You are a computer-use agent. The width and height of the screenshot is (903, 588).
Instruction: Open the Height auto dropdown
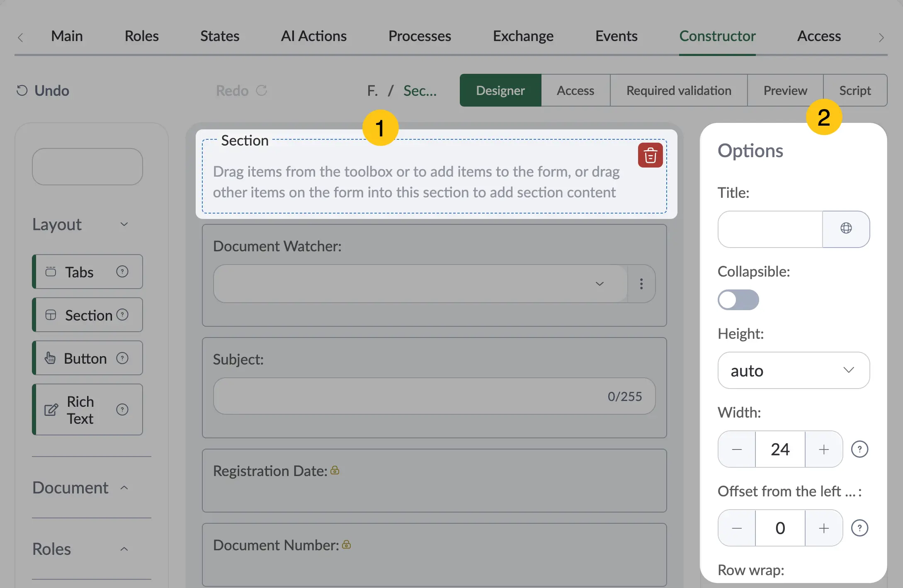click(794, 370)
